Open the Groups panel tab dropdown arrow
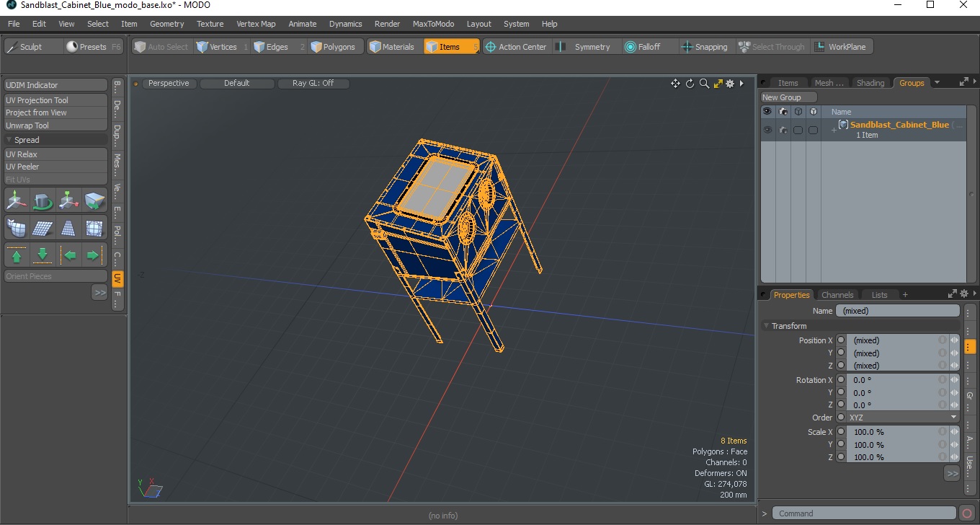The width and height of the screenshot is (980, 525). (x=937, y=83)
